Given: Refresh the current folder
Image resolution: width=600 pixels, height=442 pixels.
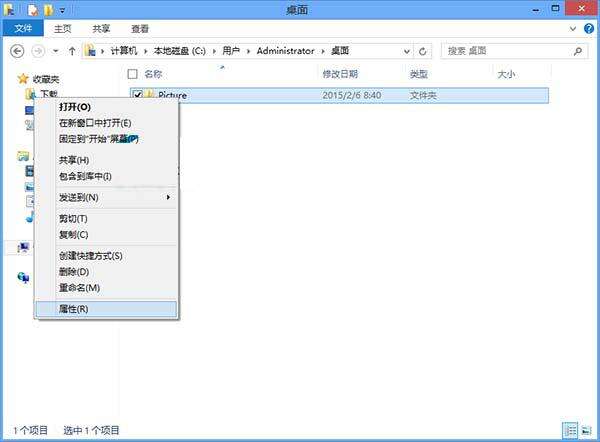Looking at the screenshot, I should [422, 51].
